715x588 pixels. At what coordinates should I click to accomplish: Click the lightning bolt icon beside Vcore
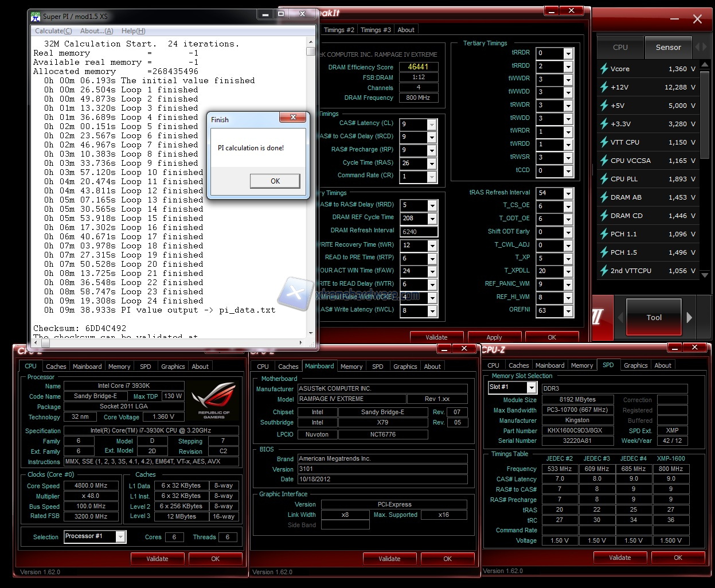(x=604, y=69)
